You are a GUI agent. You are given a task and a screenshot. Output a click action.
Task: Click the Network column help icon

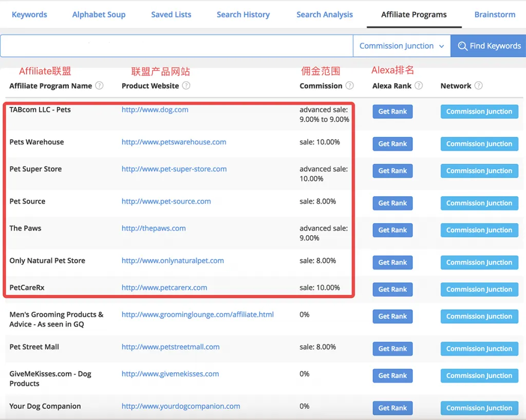coord(478,86)
